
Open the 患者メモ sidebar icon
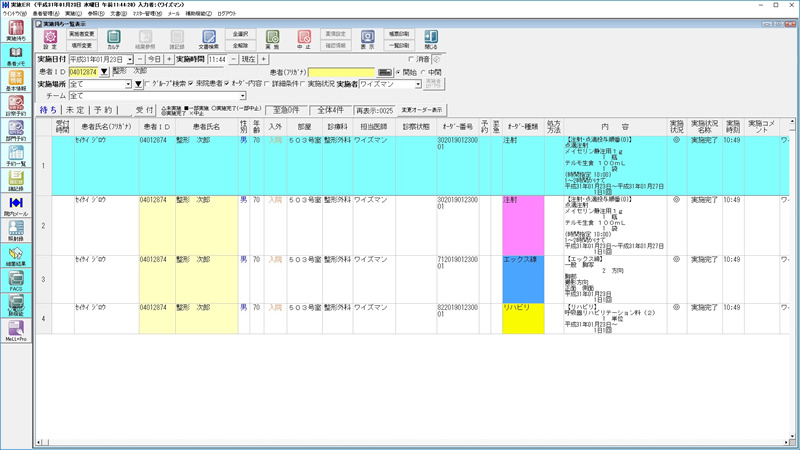(16, 56)
